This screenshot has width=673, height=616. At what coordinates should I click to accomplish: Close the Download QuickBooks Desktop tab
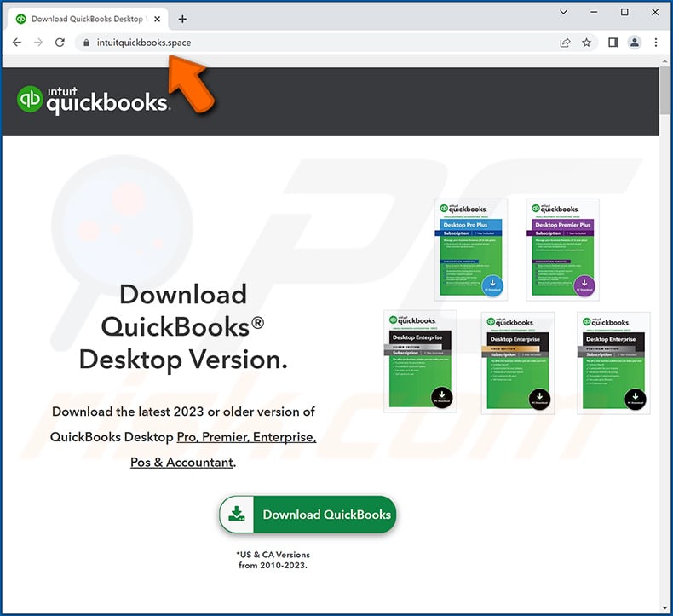pos(157,19)
